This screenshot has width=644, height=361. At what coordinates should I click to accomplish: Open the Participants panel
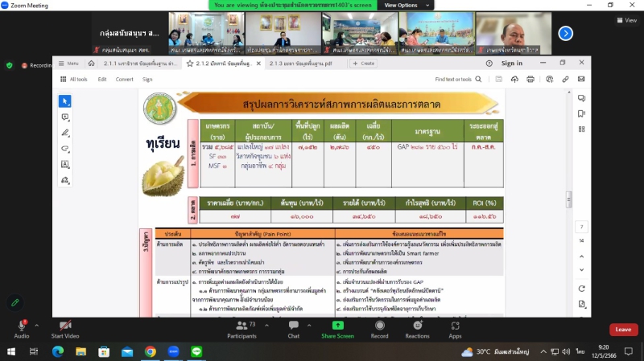click(x=242, y=330)
